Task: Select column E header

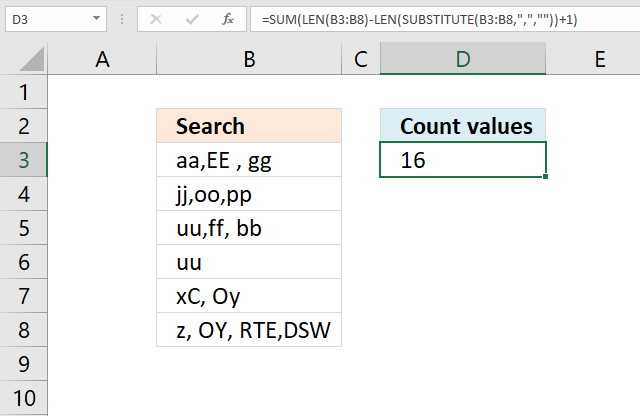Action: tap(599, 60)
